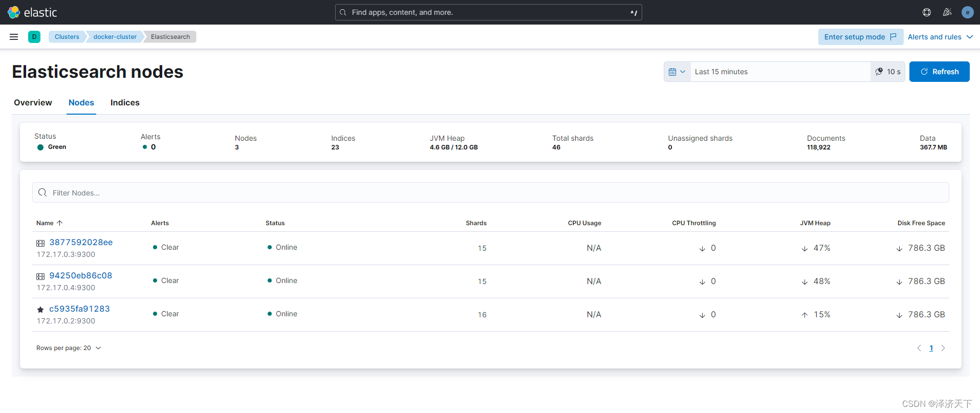The width and height of the screenshot is (980, 413).
Task: Open date quick menu chevron
Action: pos(683,72)
